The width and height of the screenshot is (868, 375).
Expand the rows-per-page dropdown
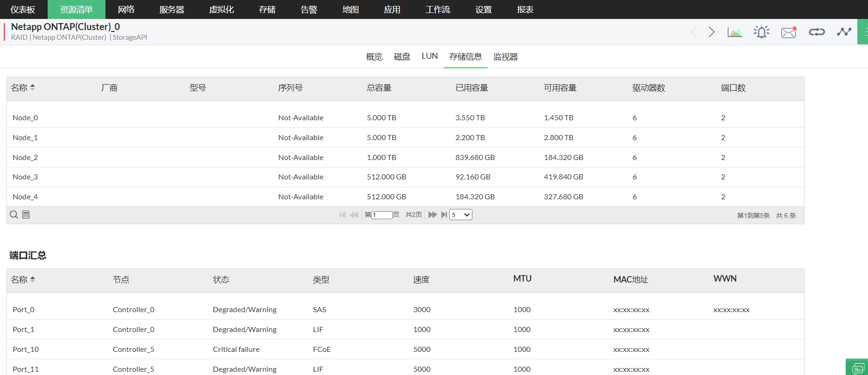[461, 215]
